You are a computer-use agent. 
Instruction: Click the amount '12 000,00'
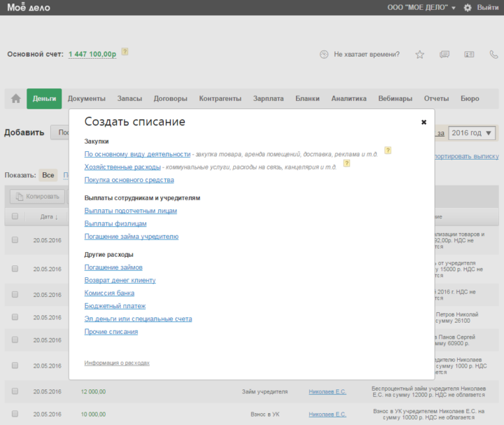pyautogui.click(x=93, y=391)
